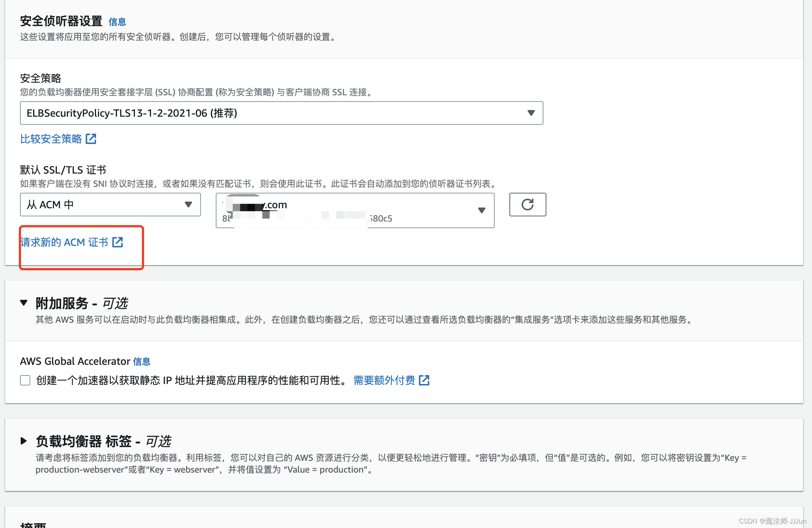Open the 需要额外付费 pricing link

tap(391, 380)
